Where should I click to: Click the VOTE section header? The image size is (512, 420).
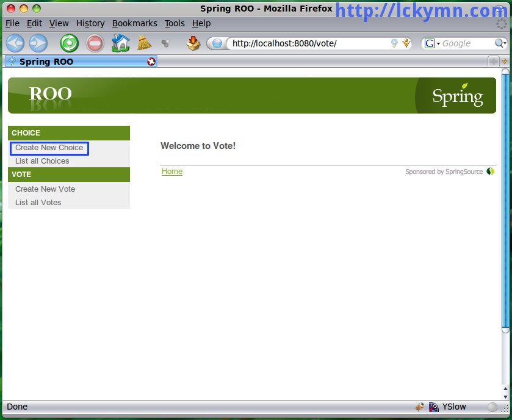pos(69,175)
